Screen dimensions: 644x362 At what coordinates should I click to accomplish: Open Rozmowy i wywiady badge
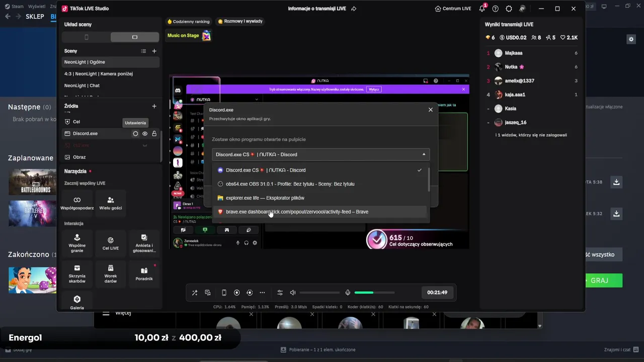[x=240, y=22]
